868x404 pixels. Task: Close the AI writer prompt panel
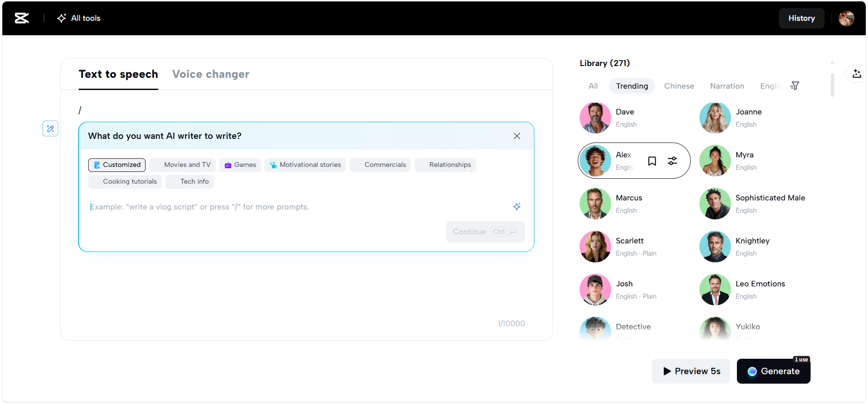[517, 136]
